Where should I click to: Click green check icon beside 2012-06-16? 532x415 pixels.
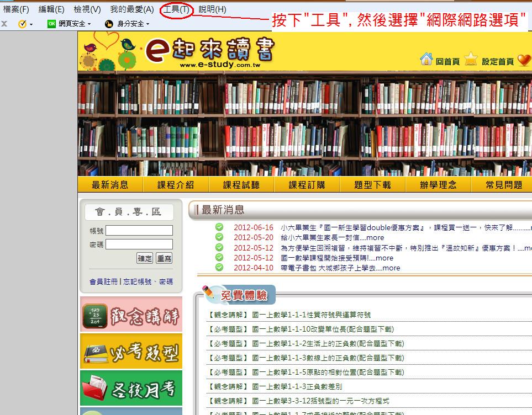pyautogui.click(x=219, y=227)
